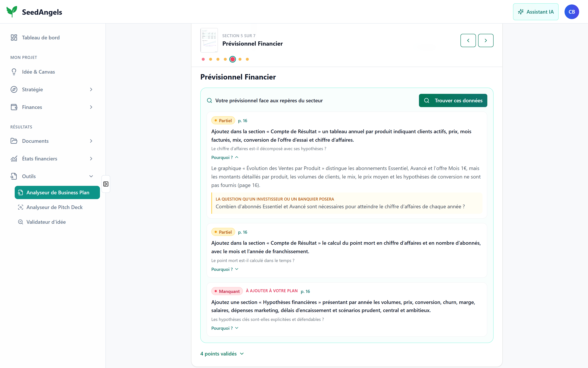Click the Documents folder icon
Image resolution: width=588 pixels, height=368 pixels.
click(14, 141)
